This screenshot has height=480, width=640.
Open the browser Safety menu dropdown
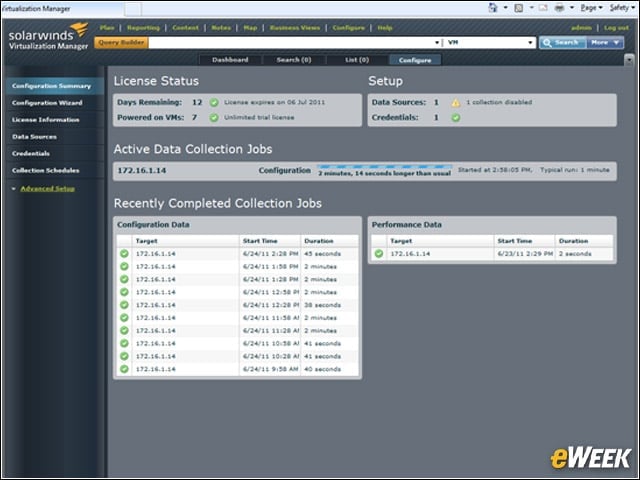pos(622,7)
